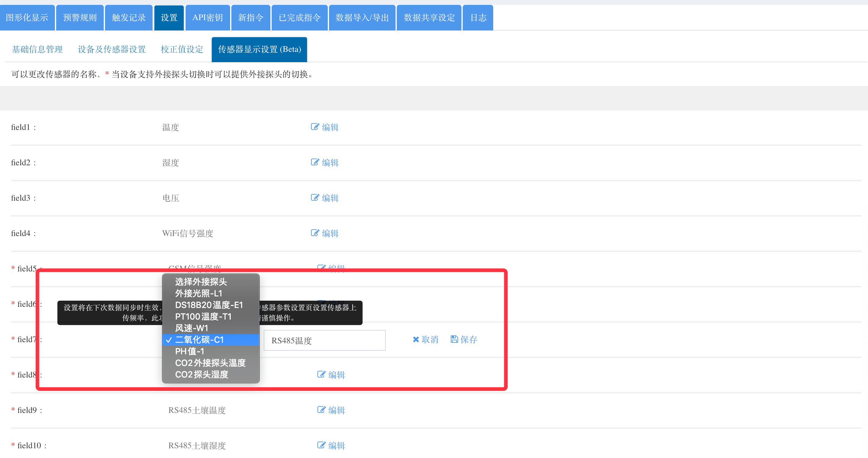This screenshot has height=458, width=868.
Task: Open the 数据导入/导出 tab
Action: [x=362, y=17]
